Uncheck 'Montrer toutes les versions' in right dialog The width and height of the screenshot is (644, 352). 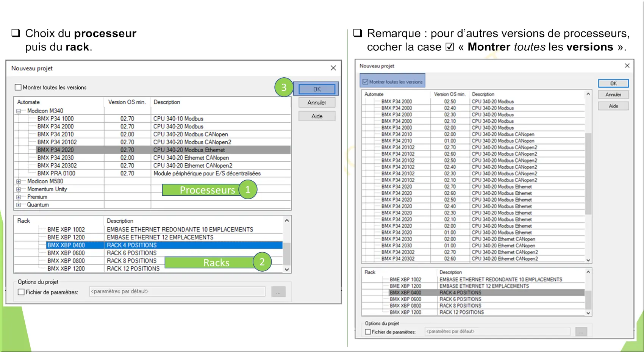[x=365, y=81]
